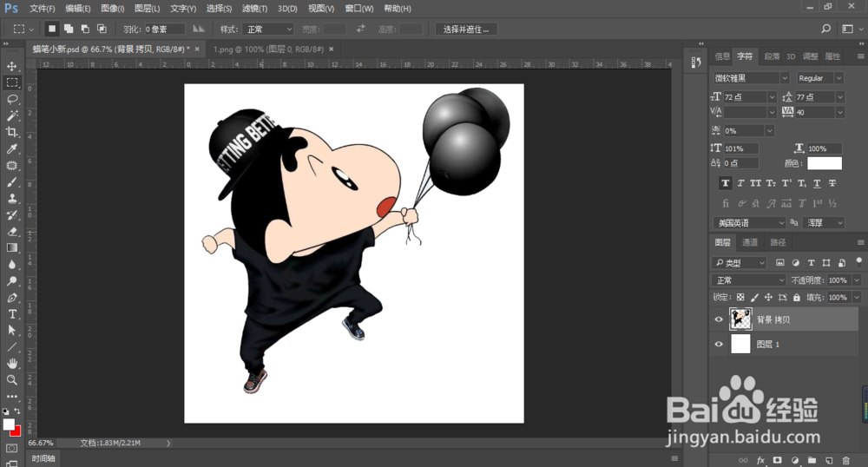Select the Pen tool
Image resolution: width=868 pixels, height=467 pixels.
[x=11, y=298]
